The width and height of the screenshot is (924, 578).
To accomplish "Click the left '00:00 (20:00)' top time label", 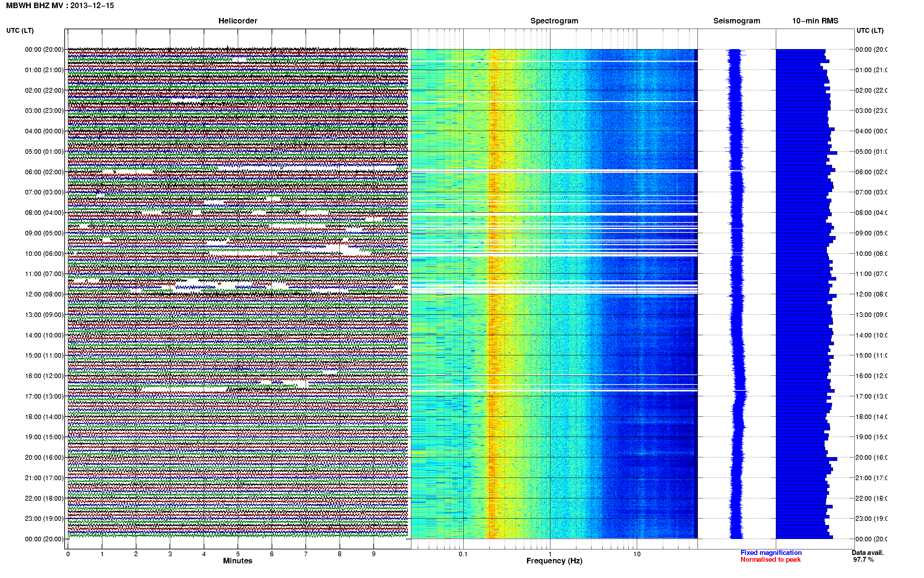I will click(44, 49).
